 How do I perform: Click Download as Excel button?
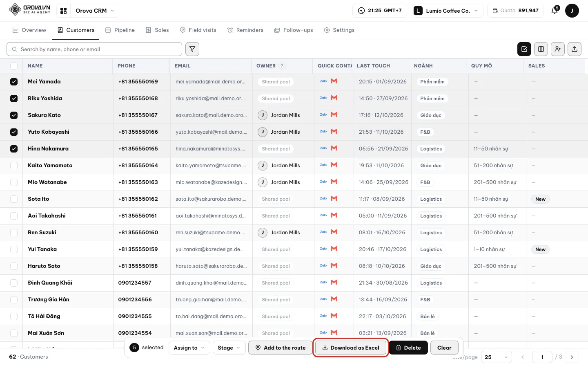(351, 348)
